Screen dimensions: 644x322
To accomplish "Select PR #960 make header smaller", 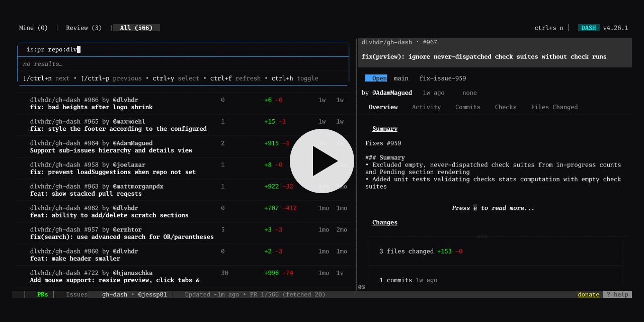I will click(183, 255).
